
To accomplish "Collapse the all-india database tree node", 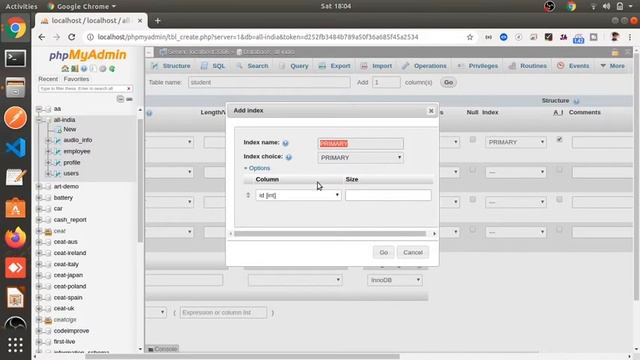I will [x=39, y=120].
